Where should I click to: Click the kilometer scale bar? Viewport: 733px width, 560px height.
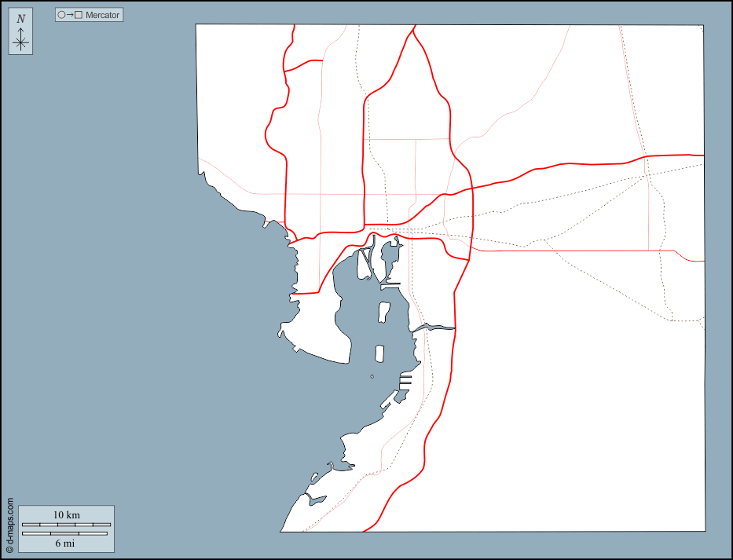(x=66, y=524)
